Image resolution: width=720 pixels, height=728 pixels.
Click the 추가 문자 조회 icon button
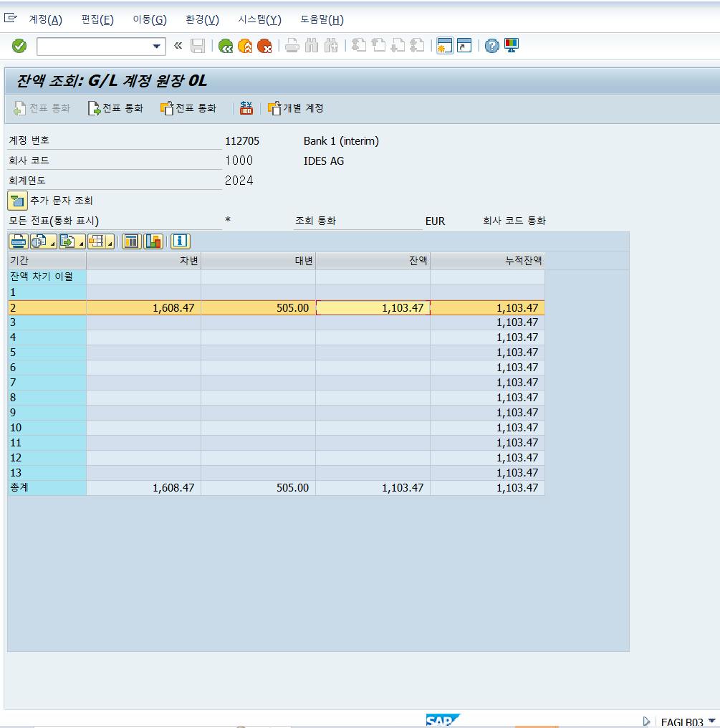17,201
